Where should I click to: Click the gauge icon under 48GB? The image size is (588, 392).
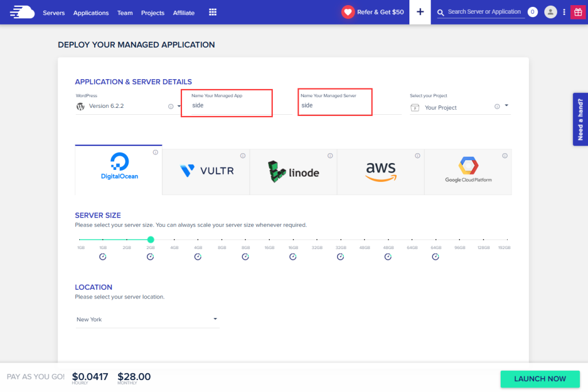(388, 257)
